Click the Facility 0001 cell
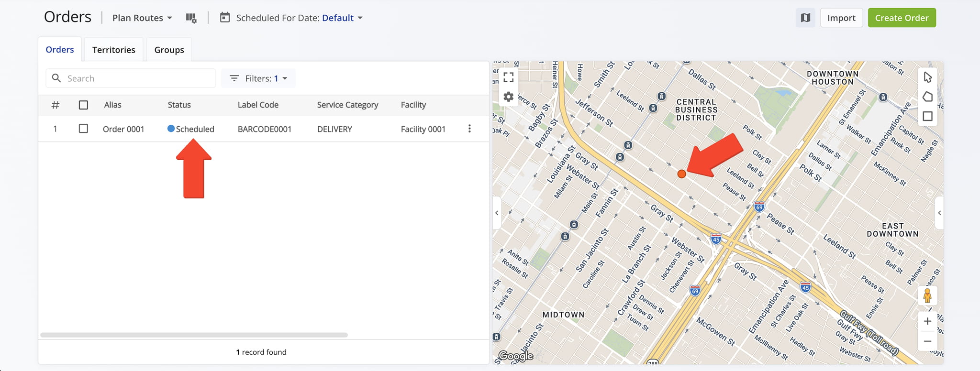The image size is (980, 371). [x=423, y=129]
